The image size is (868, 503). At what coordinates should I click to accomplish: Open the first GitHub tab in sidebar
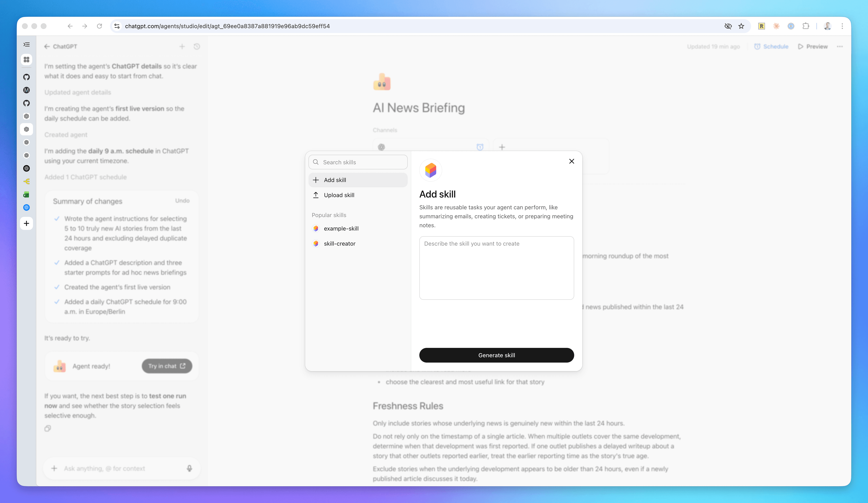pos(26,77)
